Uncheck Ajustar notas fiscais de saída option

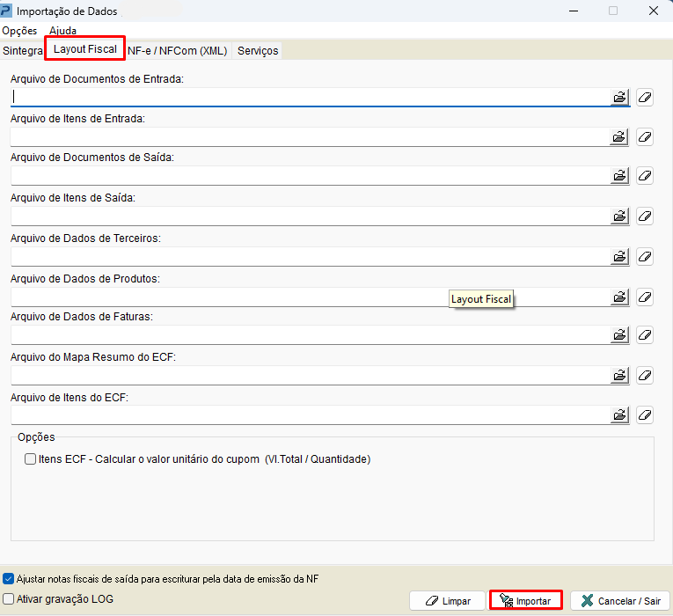tap(9, 579)
